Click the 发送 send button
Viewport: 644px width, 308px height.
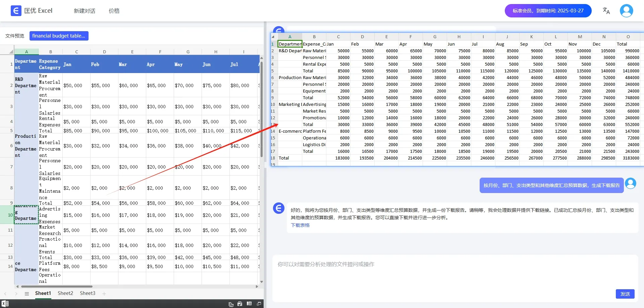625,294
